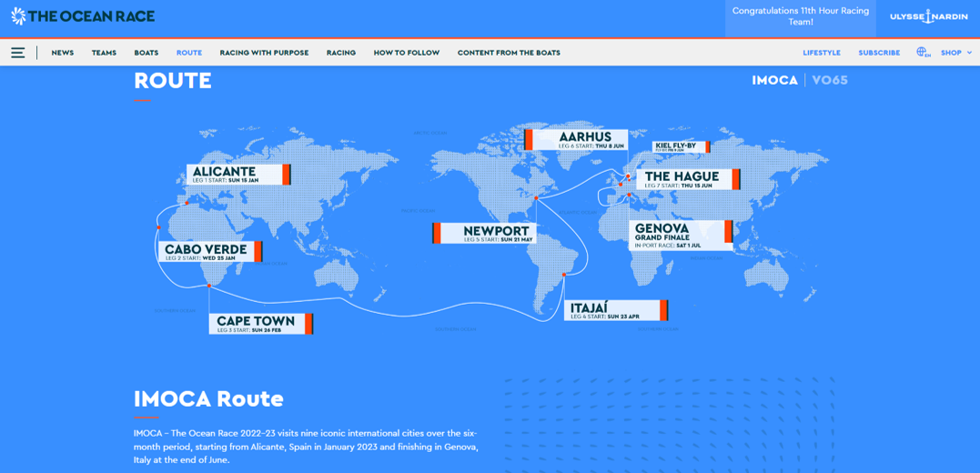The height and width of the screenshot is (473, 980).
Task: Click the Newport red map point
Action: coord(537,197)
